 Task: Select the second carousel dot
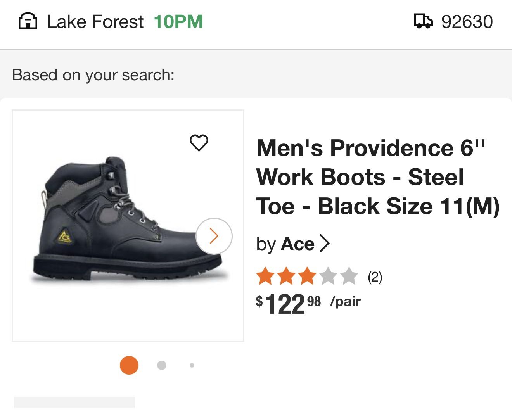162,365
